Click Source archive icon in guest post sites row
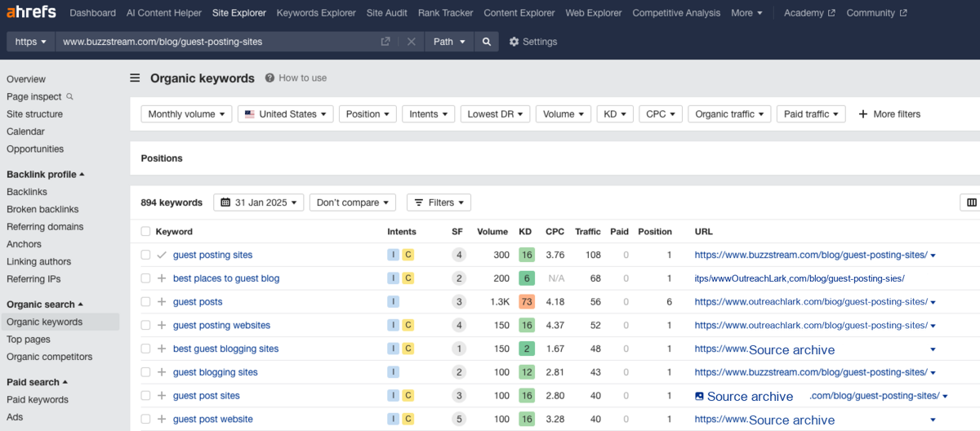The height and width of the screenshot is (431, 980). [699, 396]
